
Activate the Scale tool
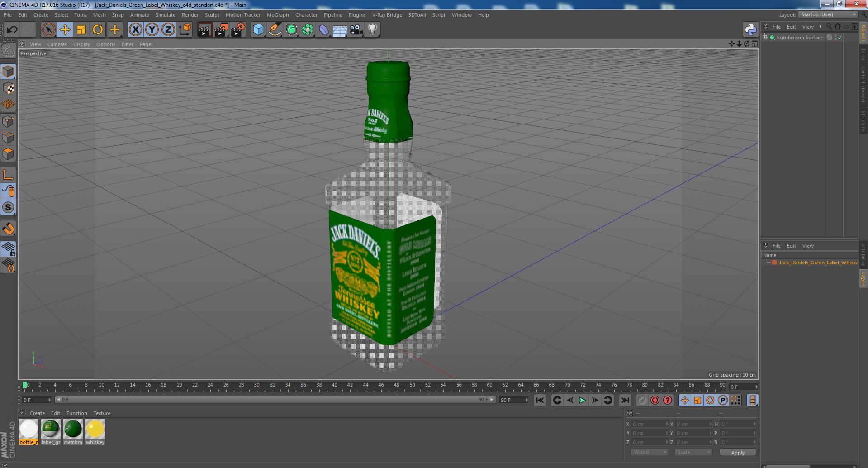click(x=81, y=30)
